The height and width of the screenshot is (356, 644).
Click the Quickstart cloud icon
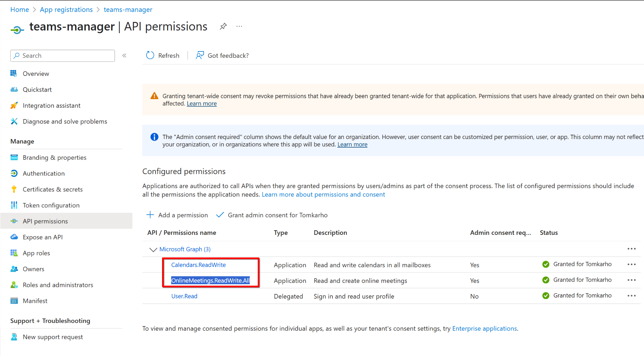click(x=14, y=89)
